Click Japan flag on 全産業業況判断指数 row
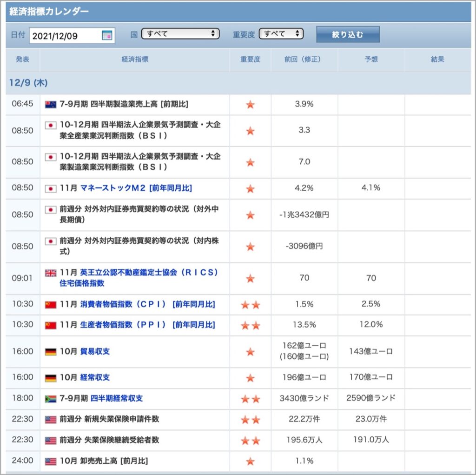The height and width of the screenshot is (475, 476). (x=50, y=125)
